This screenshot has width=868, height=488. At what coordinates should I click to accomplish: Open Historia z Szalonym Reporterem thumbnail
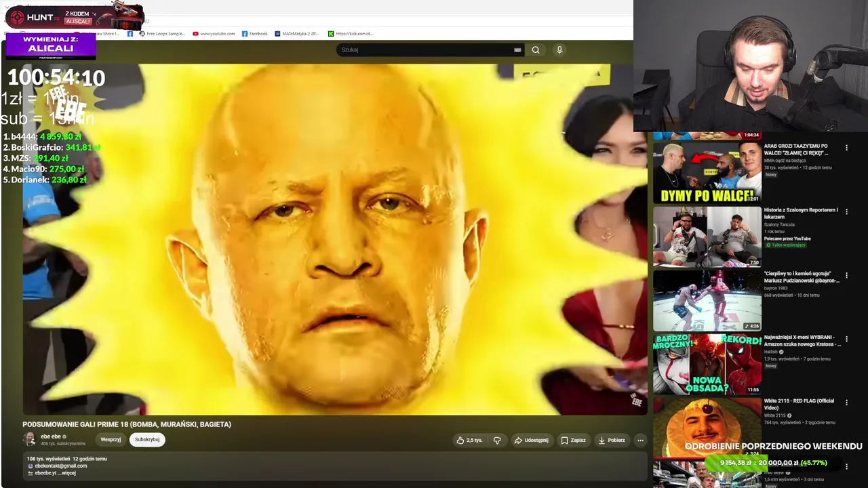point(707,237)
